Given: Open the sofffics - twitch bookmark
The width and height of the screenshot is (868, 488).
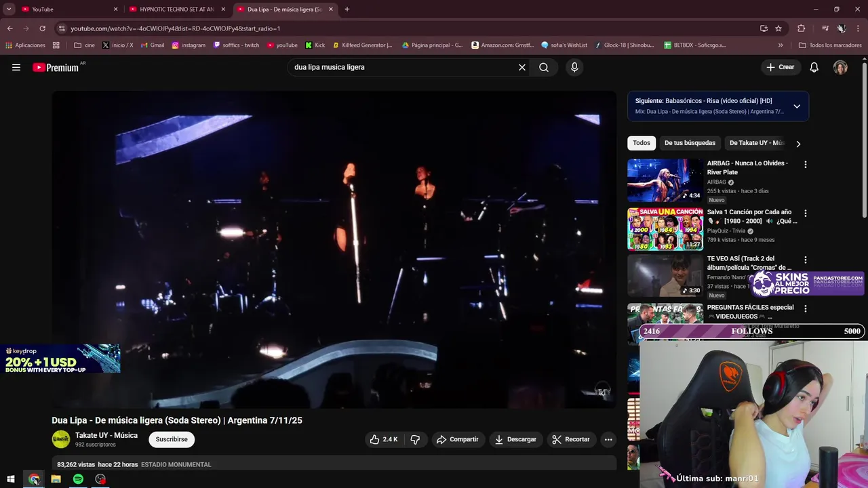Looking at the screenshot, I should (x=236, y=45).
